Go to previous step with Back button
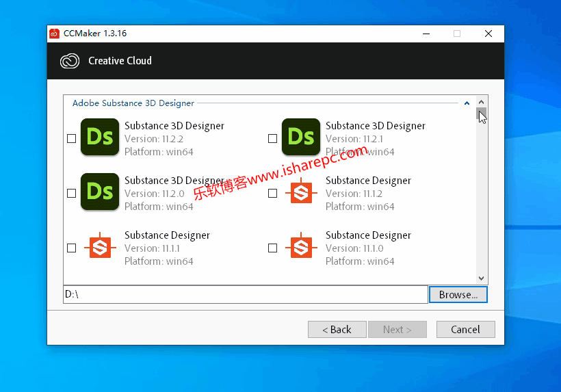 coord(337,330)
